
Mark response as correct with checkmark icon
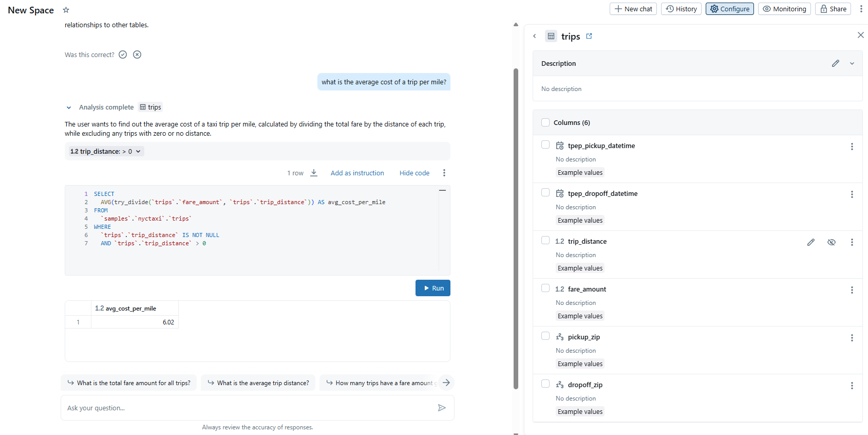[123, 55]
